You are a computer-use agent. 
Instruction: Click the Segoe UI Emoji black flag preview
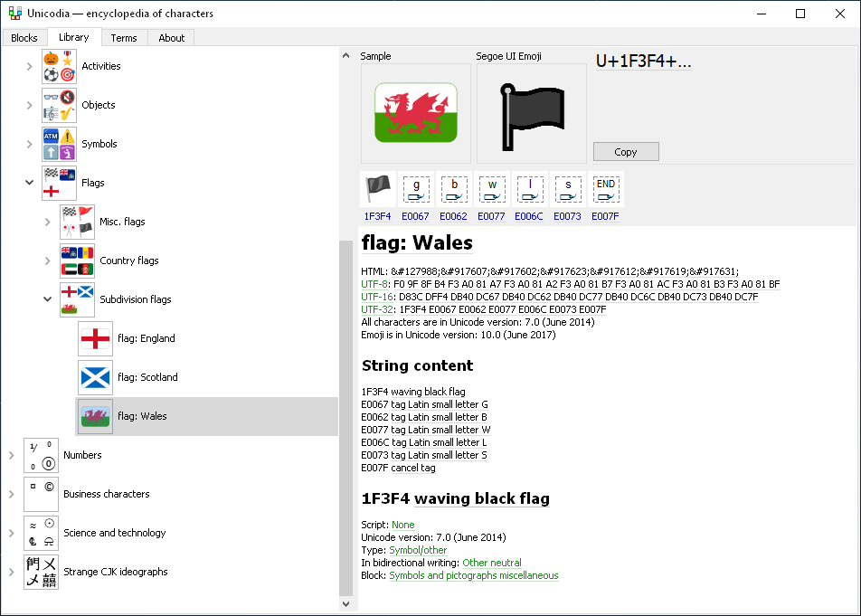(532, 113)
